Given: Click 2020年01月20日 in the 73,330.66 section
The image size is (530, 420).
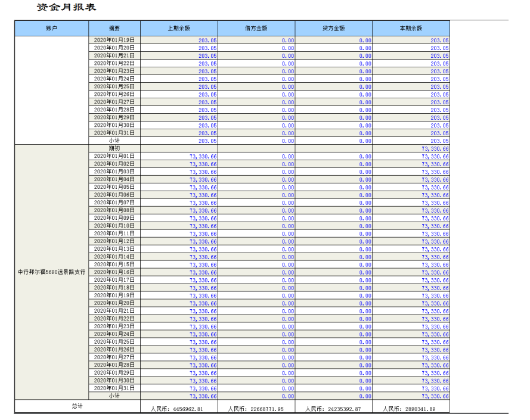Looking at the screenshot, I should (x=114, y=303).
